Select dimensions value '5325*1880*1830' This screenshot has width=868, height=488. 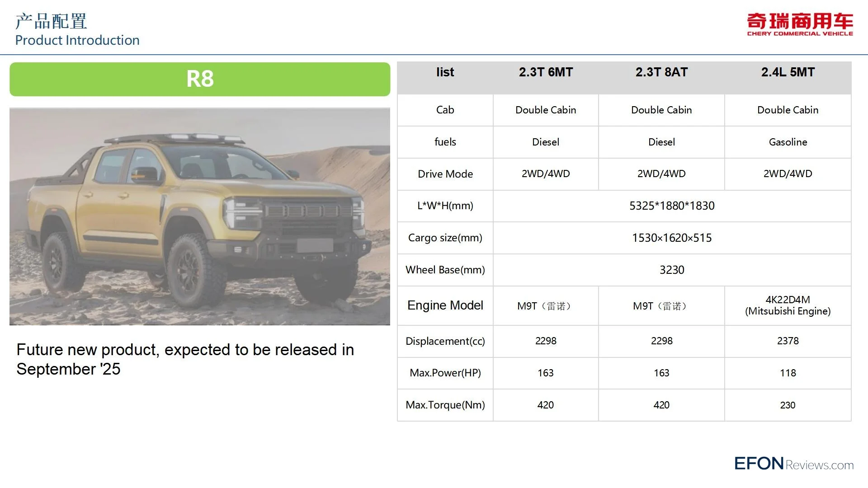672,206
